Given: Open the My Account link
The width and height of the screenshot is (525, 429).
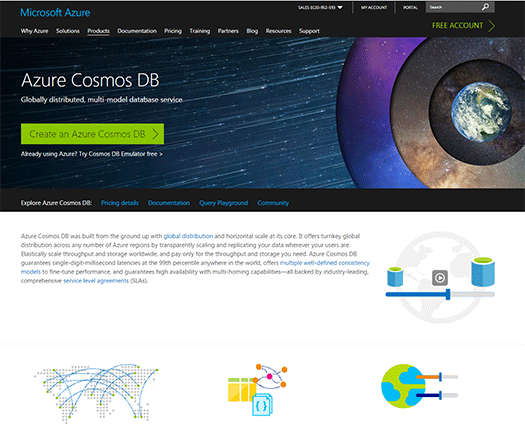Looking at the screenshot, I should tap(374, 7).
